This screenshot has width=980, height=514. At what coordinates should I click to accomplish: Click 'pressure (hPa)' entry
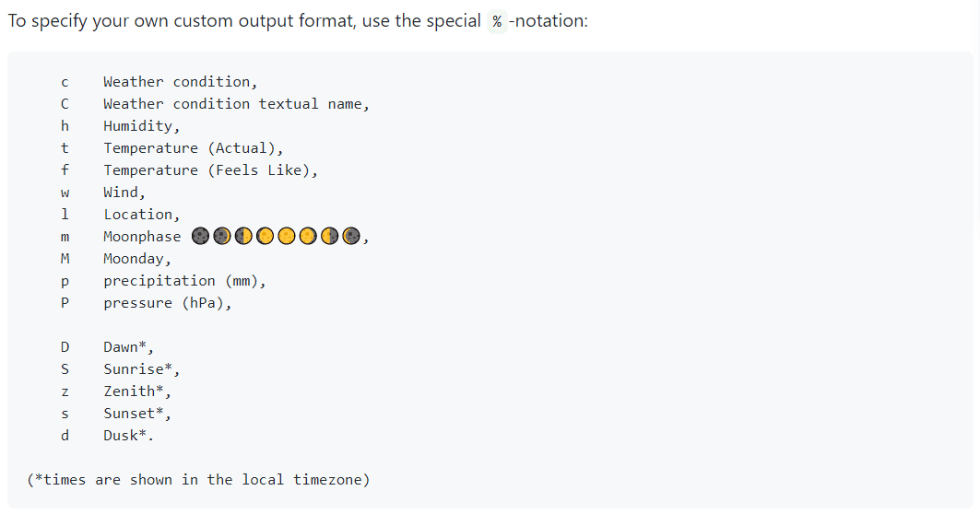(167, 303)
